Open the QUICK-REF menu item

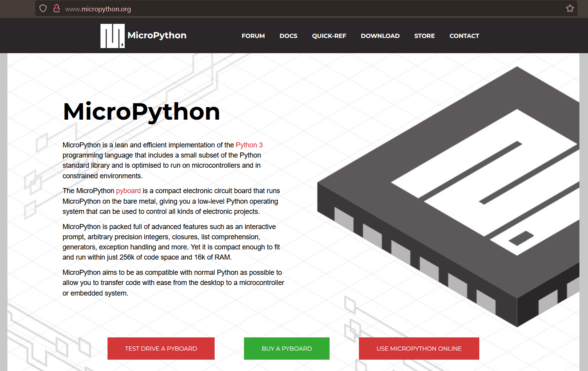coord(329,36)
